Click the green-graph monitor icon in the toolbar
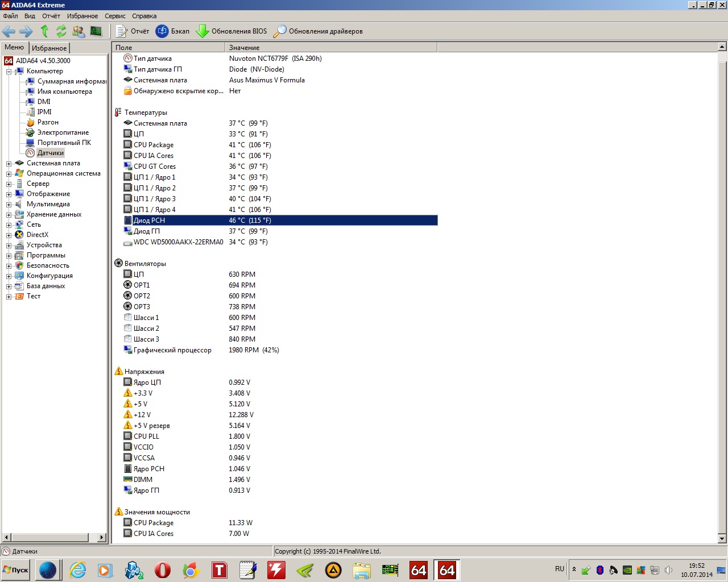 point(96,31)
